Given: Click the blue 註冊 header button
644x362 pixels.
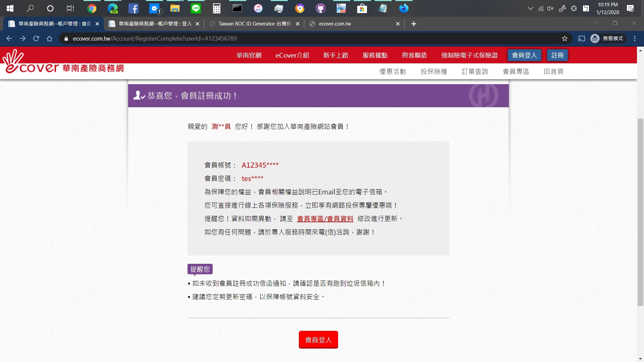Looking at the screenshot, I should tap(557, 55).
